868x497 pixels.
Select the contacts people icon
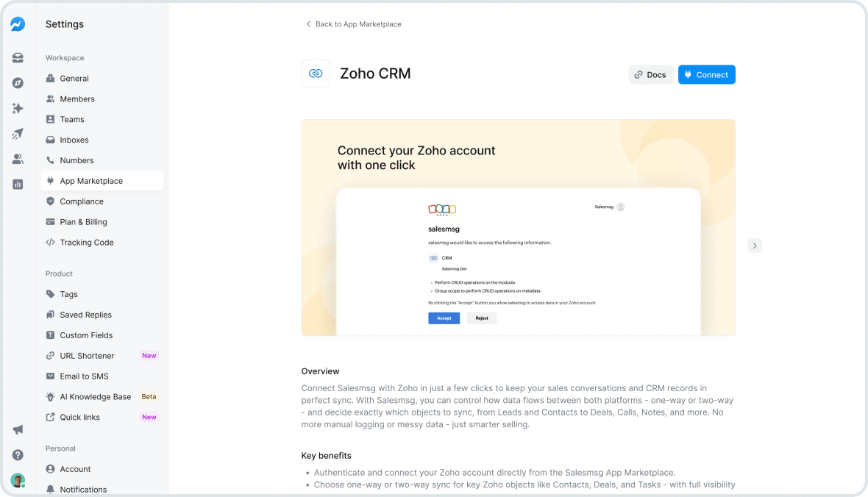point(18,158)
